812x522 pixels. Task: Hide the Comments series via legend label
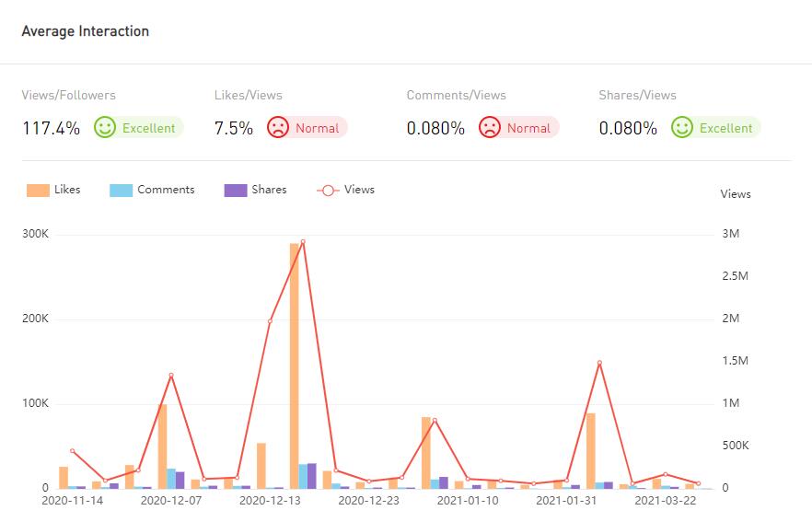166,190
